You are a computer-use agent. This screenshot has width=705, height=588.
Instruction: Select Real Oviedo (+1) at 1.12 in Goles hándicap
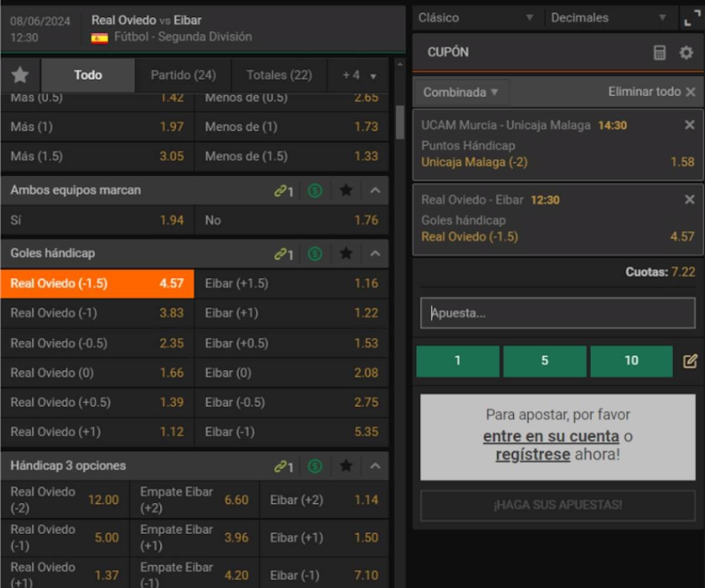pos(98,432)
